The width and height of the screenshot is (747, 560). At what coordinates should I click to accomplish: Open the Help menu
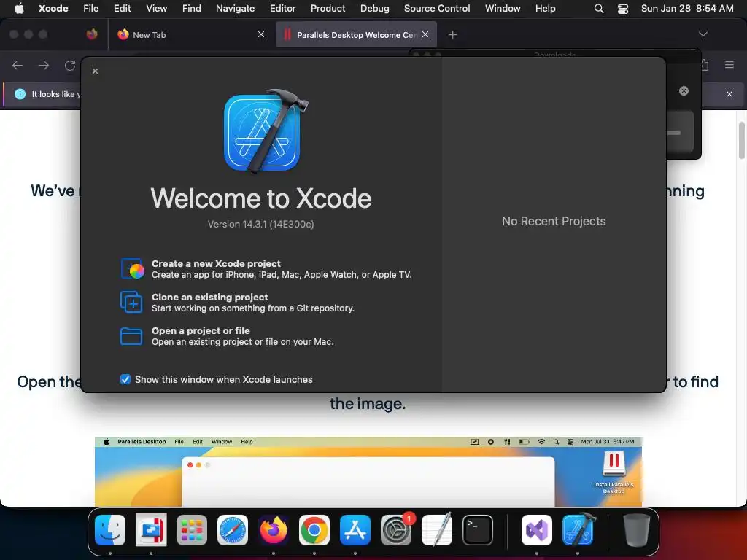point(545,9)
